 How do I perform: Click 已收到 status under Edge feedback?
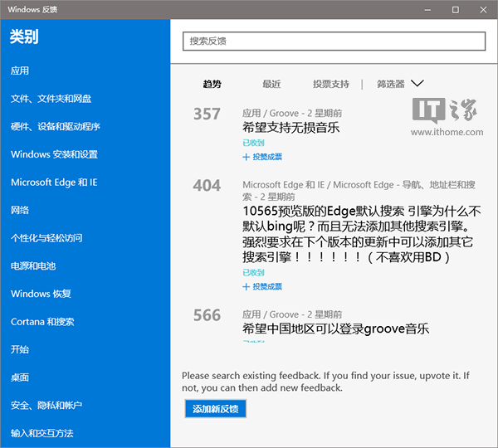click(253, 272)
